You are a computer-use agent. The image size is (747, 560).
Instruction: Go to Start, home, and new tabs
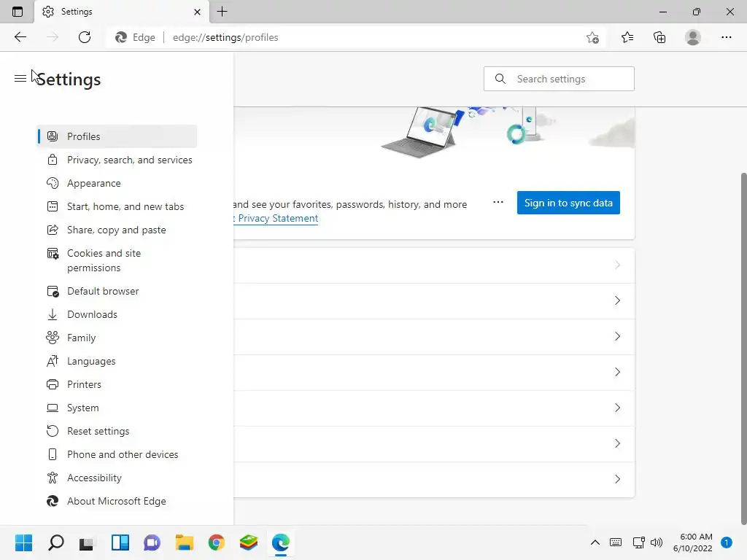click(x=117, y=206)
